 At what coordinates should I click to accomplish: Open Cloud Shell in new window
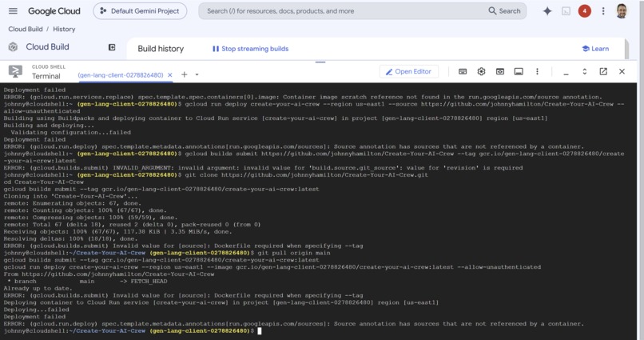click(603, 71)
